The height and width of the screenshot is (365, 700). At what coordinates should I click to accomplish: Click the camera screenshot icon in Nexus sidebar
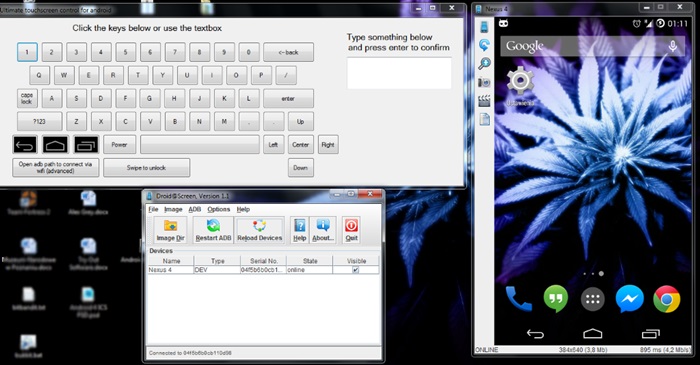(484, 82)
